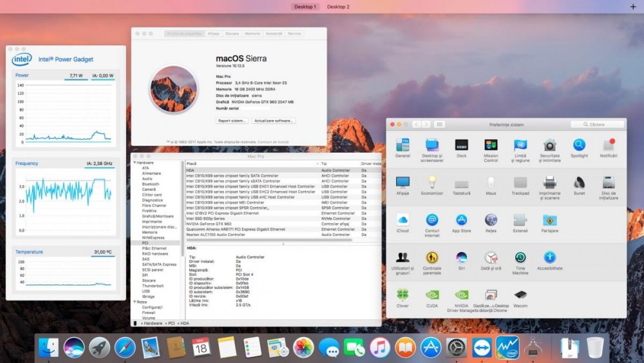Collapse Rețea tree in Mac Pro report

click(135, 302)
